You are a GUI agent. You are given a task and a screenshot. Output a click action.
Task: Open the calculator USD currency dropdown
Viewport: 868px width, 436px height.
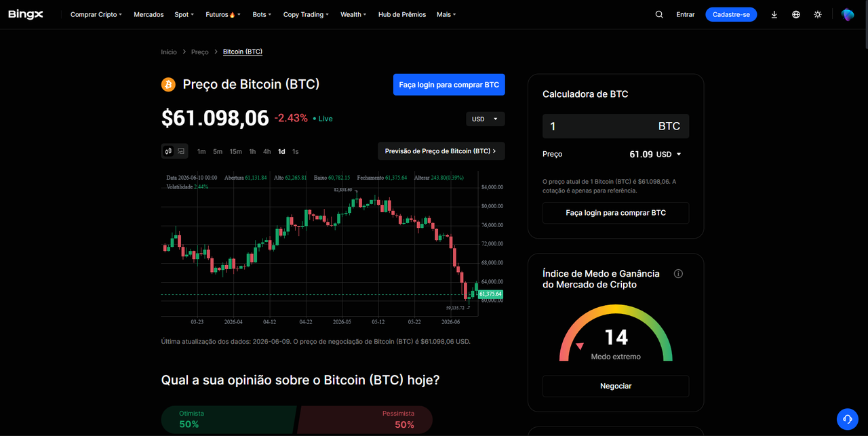[669, 155]
